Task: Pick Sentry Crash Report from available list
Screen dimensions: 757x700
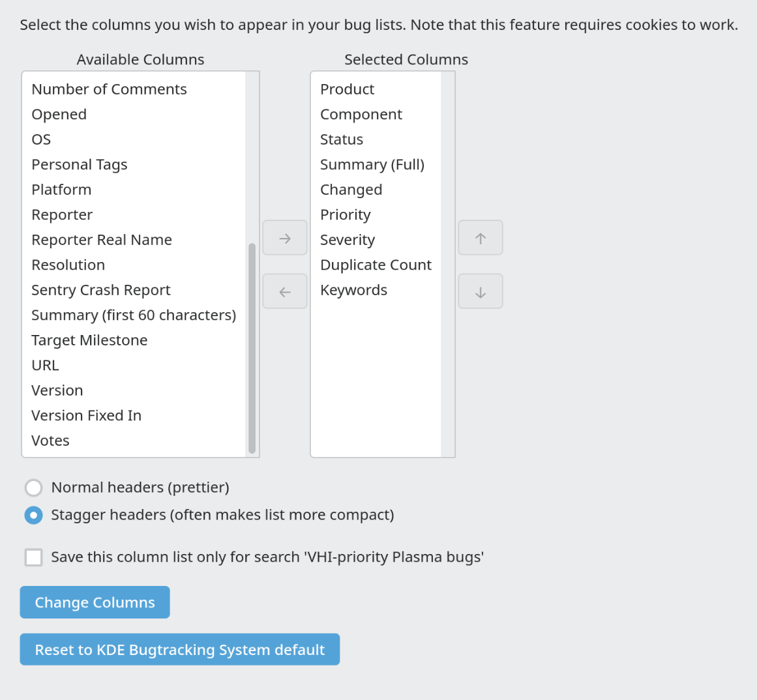Action: tap(100, 290)
